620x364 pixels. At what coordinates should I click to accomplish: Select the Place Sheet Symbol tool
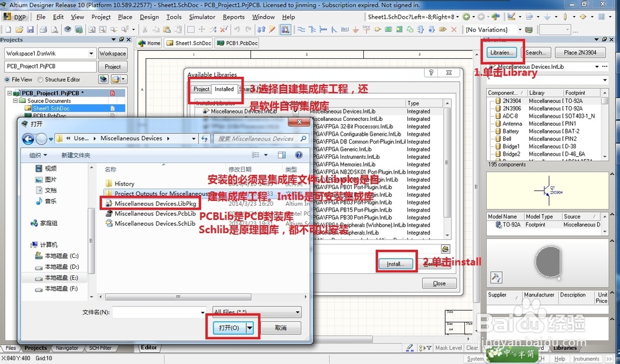coord(388,30)
